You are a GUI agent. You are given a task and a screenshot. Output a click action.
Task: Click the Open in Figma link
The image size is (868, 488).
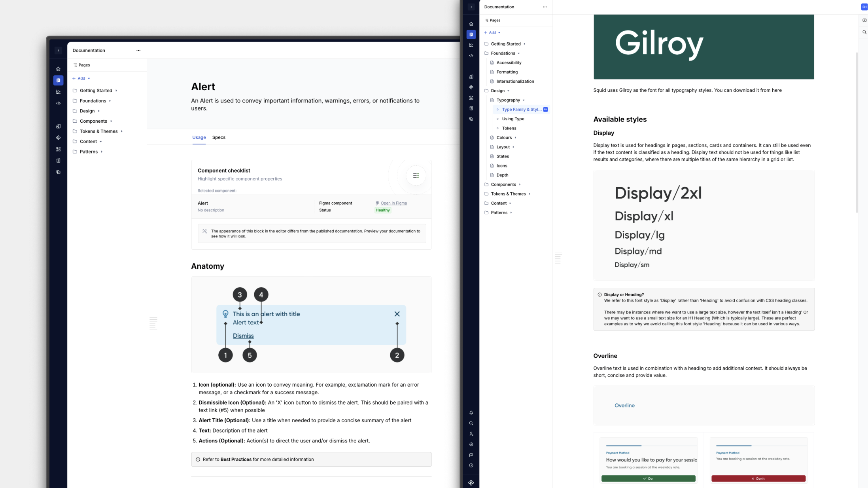tap(393, 203)
